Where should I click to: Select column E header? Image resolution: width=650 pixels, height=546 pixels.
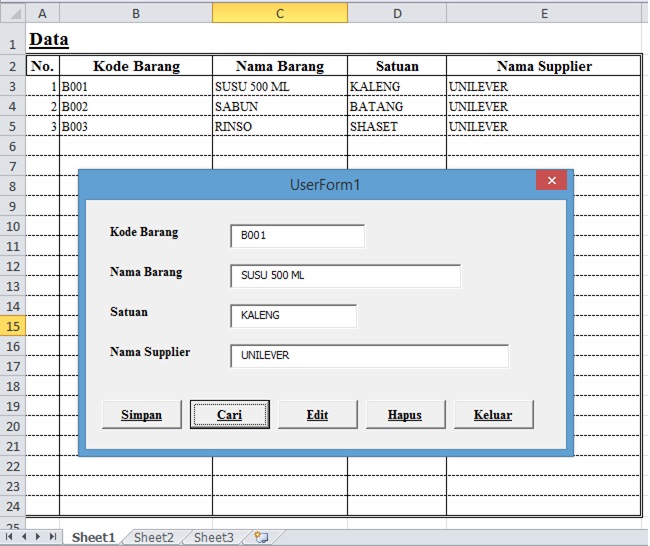click(544, 13)
